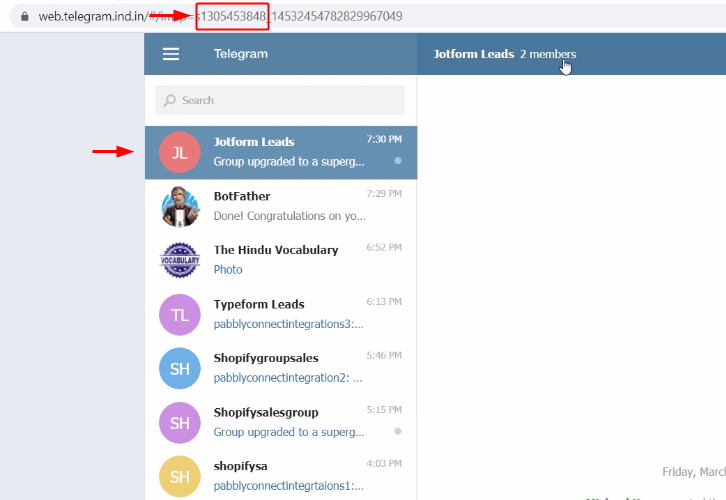Click the 4:03 PM timestamp of shopifysa
726x500 pixels.
pyautogui.click(x=384, y=463)
